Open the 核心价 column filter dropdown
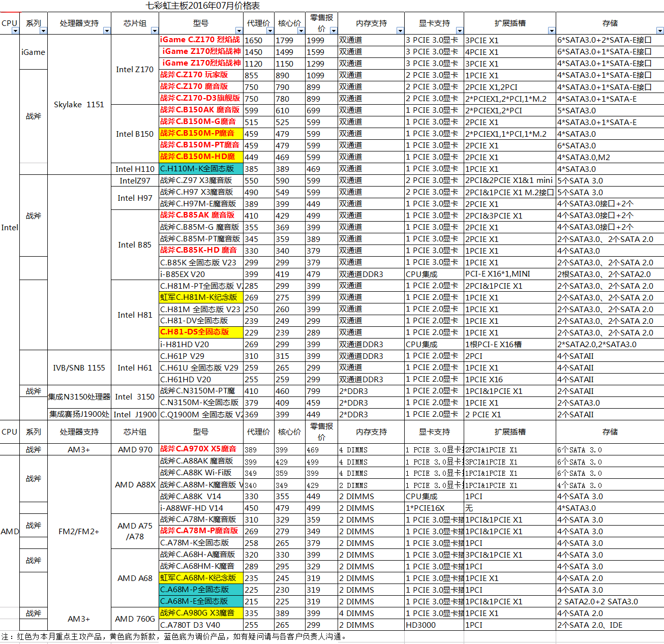The width and height of the screenshot is (664, 644). click(x=301, y=31)
